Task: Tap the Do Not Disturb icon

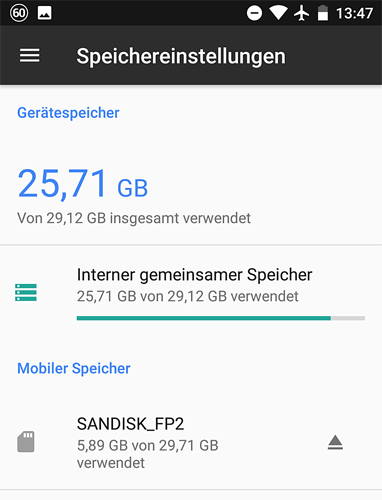Action: pyautogui.click(x=254, y=13)
